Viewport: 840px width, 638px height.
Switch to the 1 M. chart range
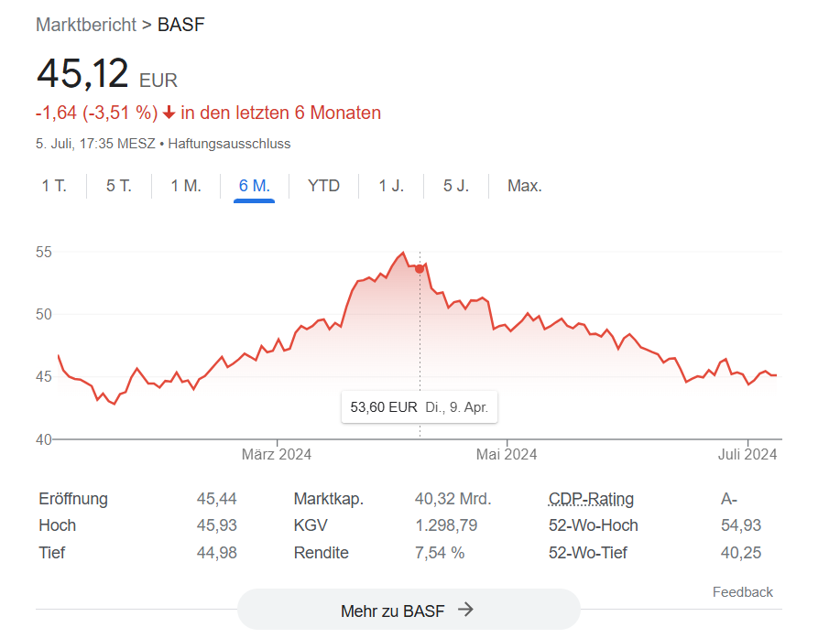[x=186, y=186]
